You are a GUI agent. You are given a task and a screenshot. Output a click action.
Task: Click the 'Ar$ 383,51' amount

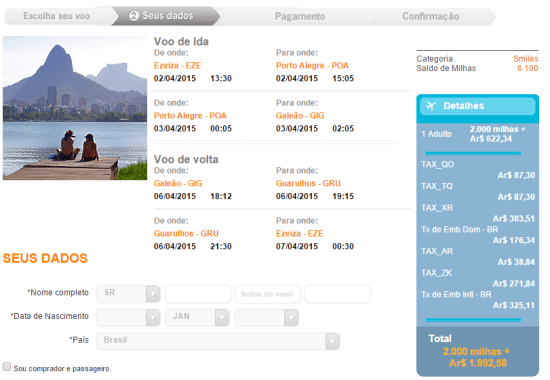pos(514,219)
